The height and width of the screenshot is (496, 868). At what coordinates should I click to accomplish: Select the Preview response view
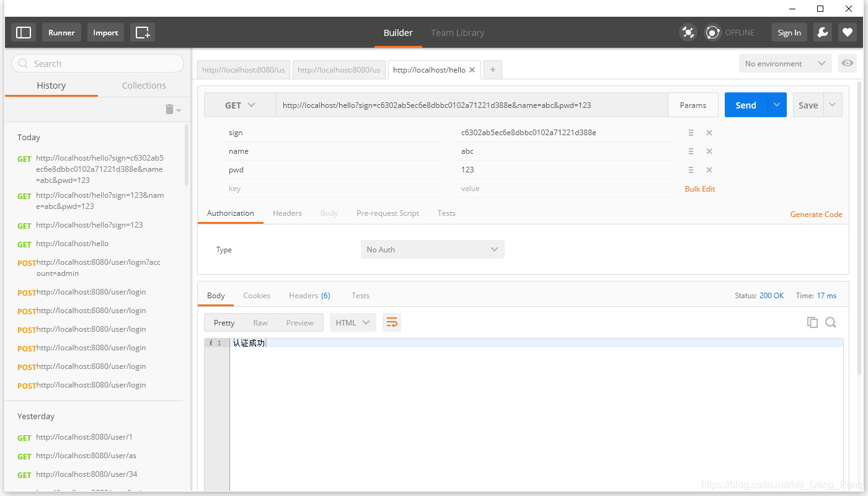[300, 322]
